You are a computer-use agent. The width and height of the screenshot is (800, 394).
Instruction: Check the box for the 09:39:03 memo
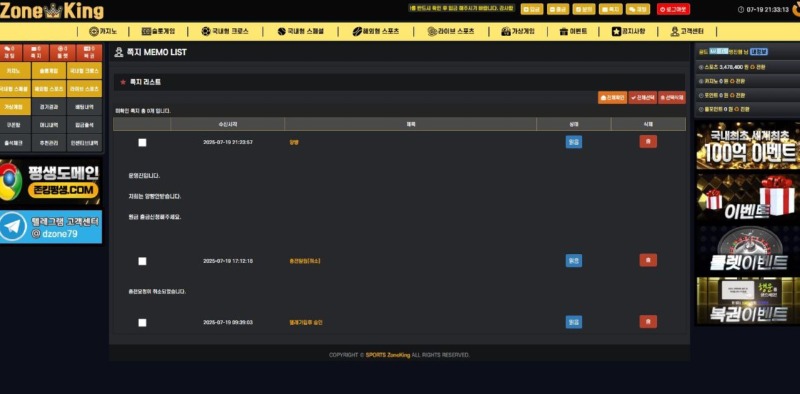tap(142, 323)
